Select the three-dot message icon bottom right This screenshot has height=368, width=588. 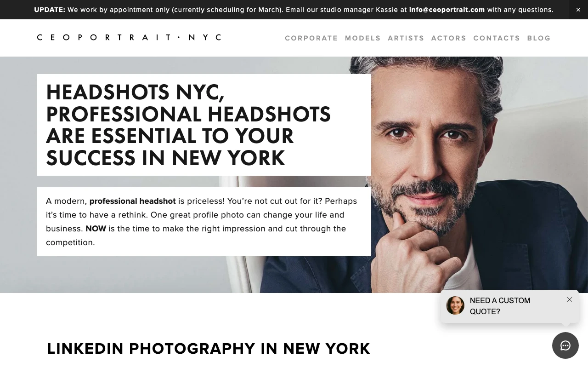(x=565, y=345)
